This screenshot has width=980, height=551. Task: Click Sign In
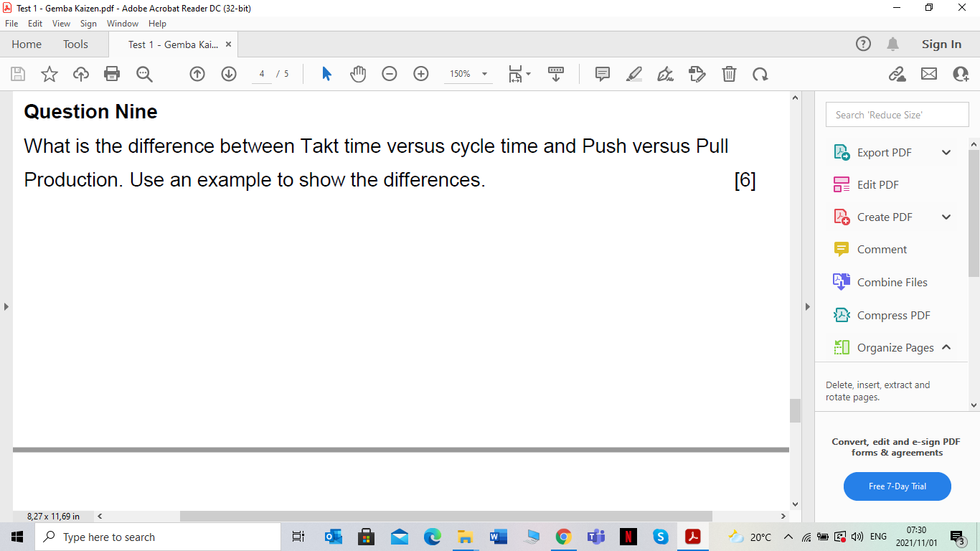point(941,44)
